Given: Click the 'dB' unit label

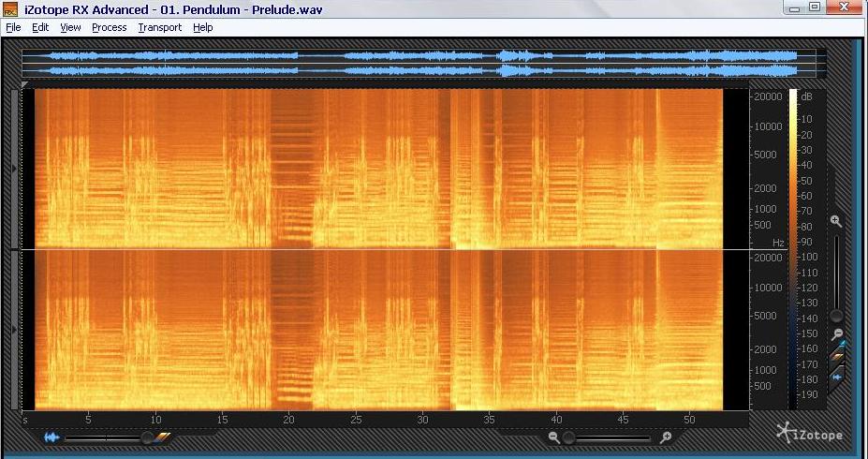Looking at the screenshot, I should [x=807, y=96].
